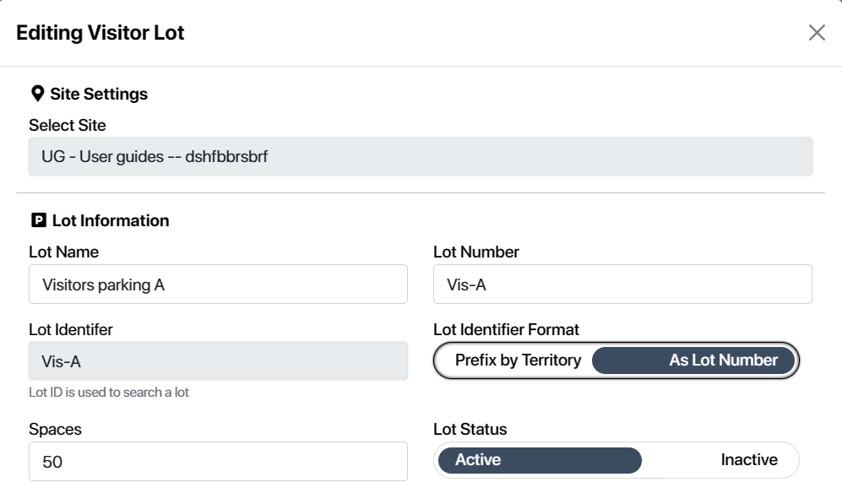The width and height of the screenshot is (842, 504).
Task: Click into the Spaces field showing 50
Action: pos(218,461)
